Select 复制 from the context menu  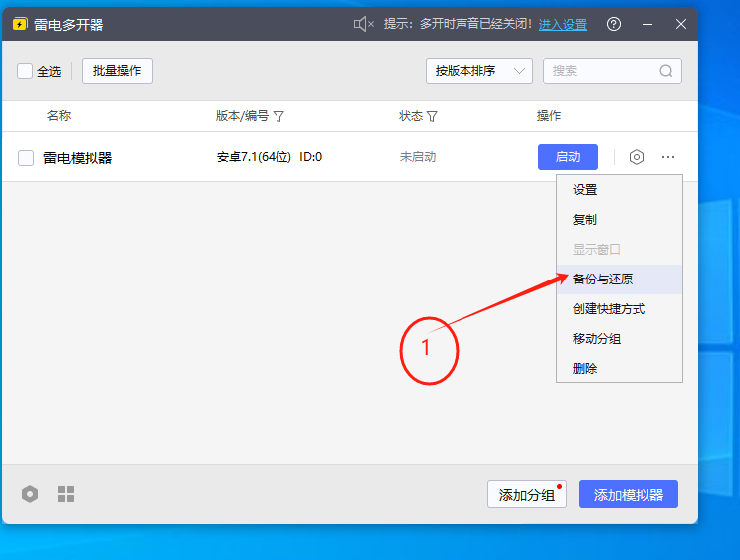(620, 220)
